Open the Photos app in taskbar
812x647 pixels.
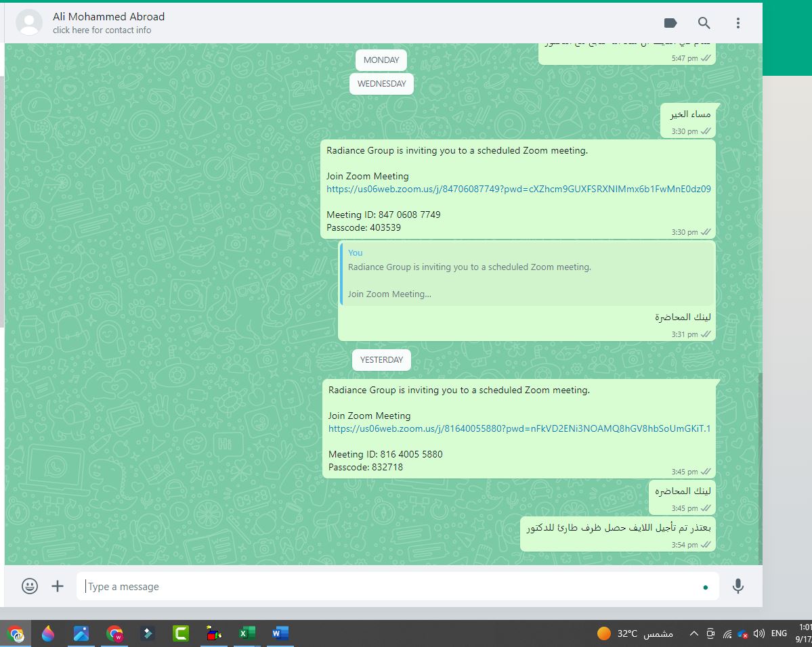click(x=81, y=633)
